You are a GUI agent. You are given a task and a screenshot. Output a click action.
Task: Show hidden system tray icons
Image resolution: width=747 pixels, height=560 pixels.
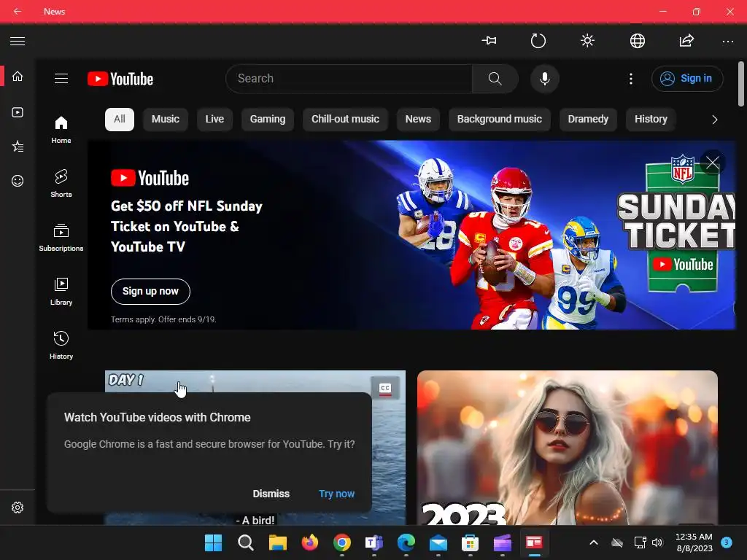[594, 542]
